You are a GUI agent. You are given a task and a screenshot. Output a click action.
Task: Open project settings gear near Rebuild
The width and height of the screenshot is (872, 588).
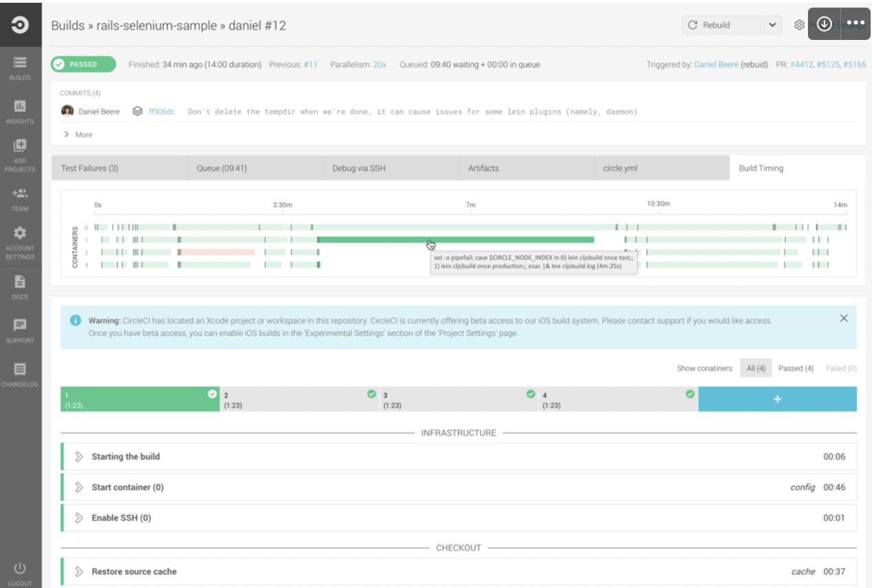[x=799, y=25]
